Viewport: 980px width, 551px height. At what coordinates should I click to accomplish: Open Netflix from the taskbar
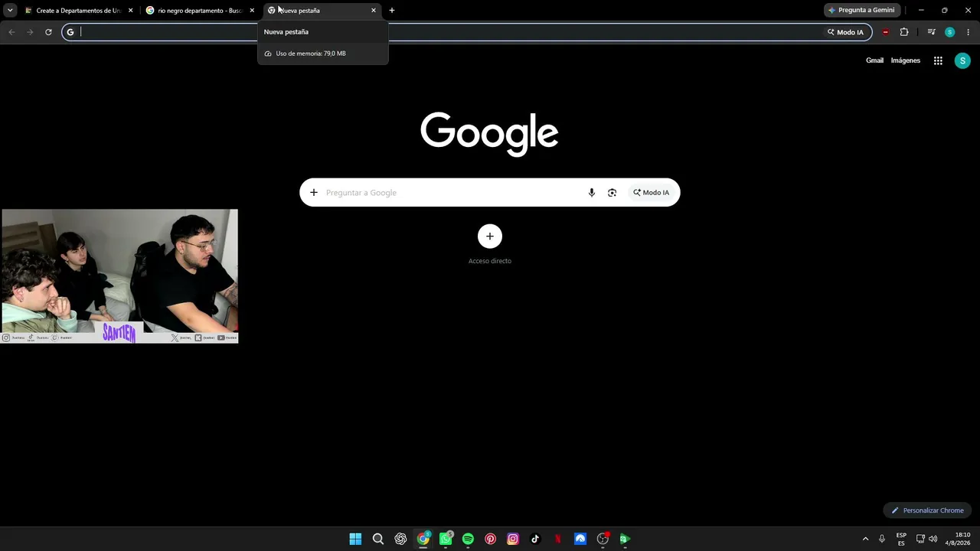tap(558, 539)
